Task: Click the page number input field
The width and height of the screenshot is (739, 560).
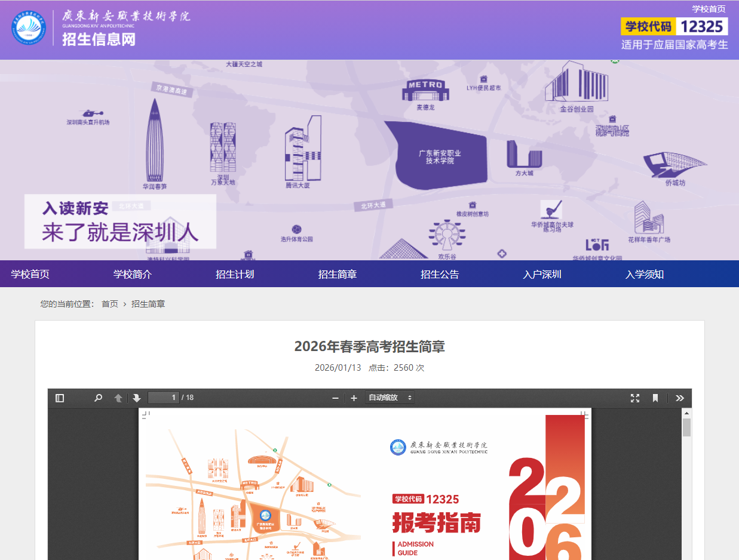Action: (x=163, y=397)
